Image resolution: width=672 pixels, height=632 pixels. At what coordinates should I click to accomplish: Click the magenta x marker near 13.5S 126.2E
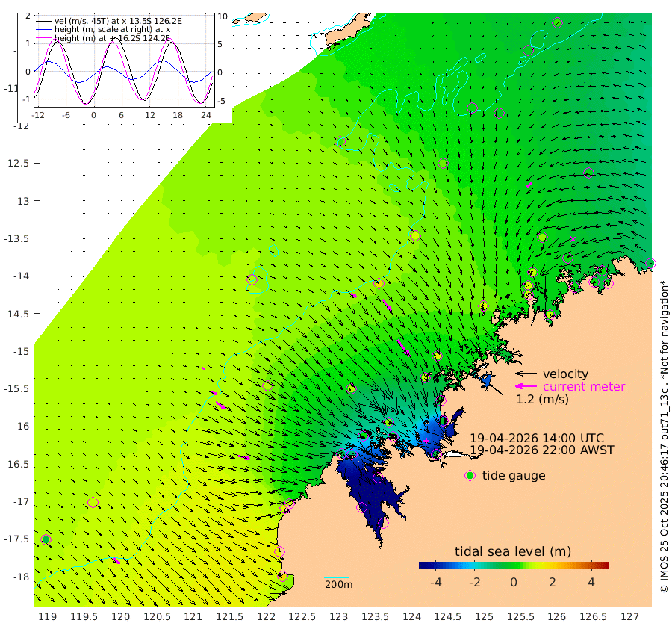point(573,239)
